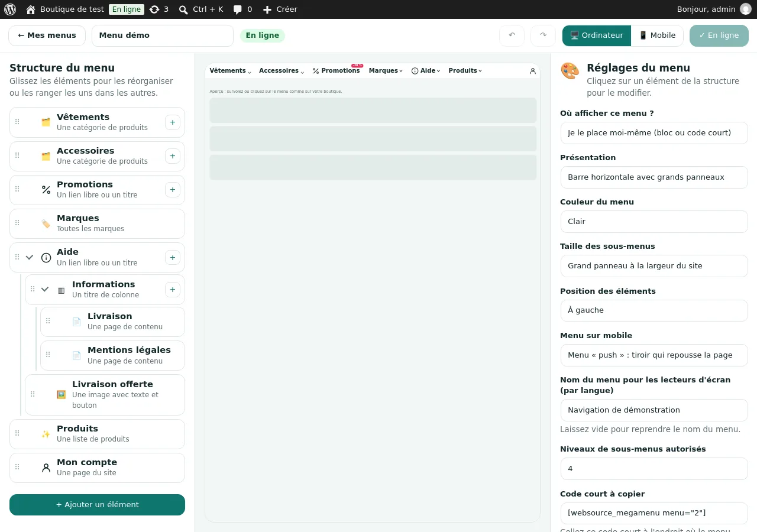Grab the drag handle of Mentions légales
757x532 pixels.
[48, 355]
